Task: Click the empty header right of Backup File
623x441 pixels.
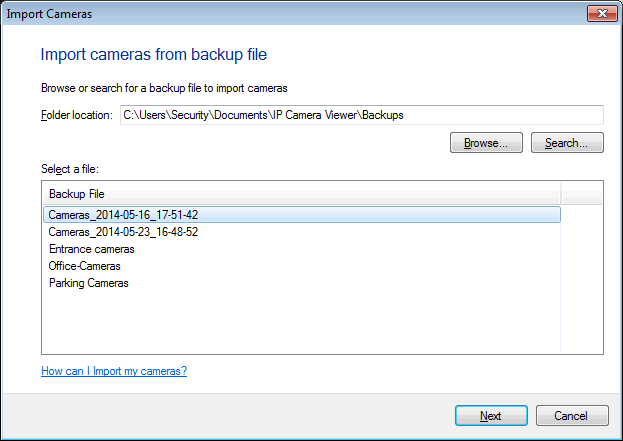Action: point(582,194)
